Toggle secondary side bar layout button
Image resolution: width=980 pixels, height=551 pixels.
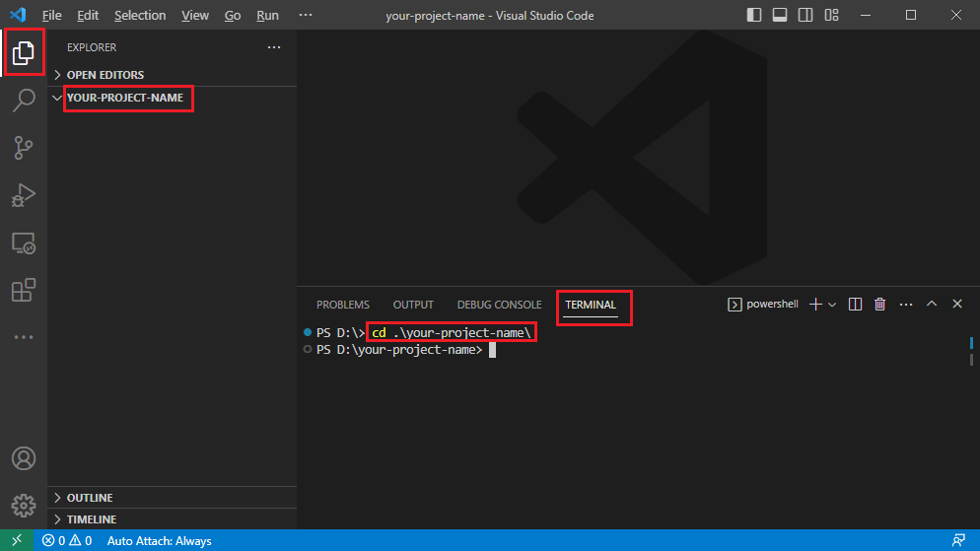(x=805, y=15)
